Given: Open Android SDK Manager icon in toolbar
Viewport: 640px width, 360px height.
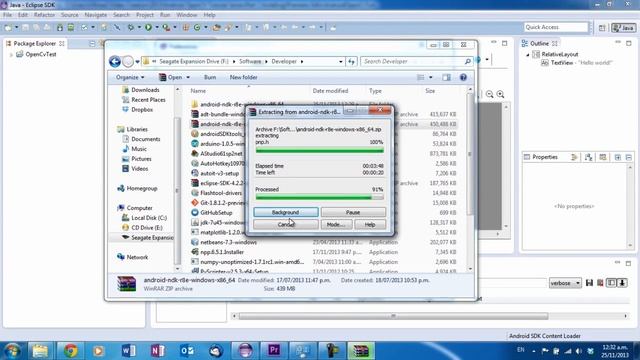Looking at the screenshot, I should pos(60,27).
